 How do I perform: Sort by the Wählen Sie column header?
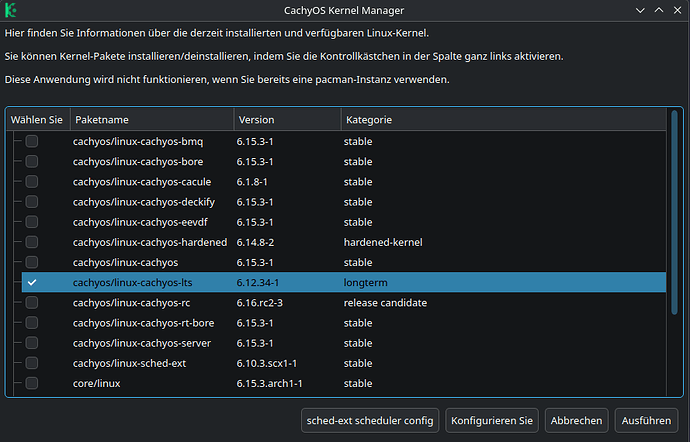[38, 120]
